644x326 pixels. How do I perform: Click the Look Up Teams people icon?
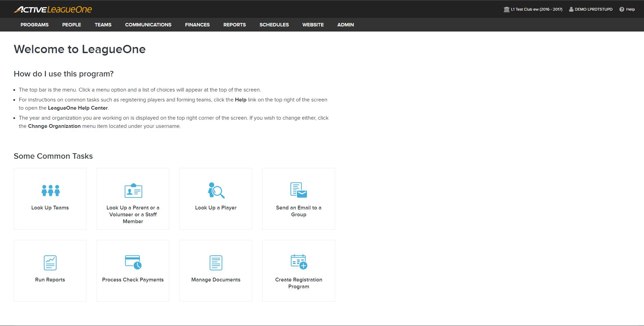coord(50,191)
